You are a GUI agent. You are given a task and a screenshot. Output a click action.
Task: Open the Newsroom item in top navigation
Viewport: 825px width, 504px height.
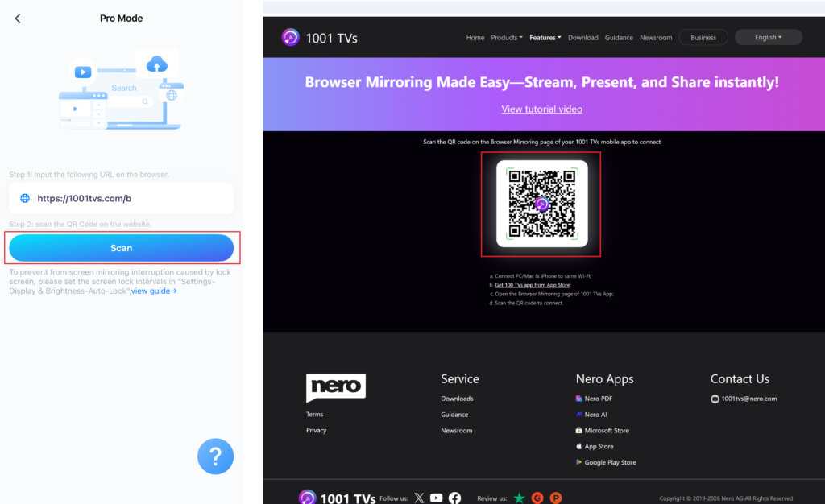coord(656,38)
